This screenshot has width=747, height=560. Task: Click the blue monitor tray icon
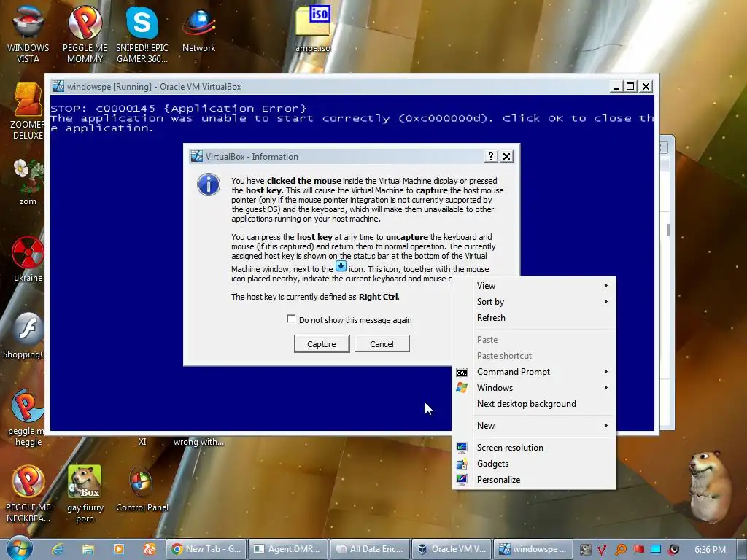click(x=656, y=550)
